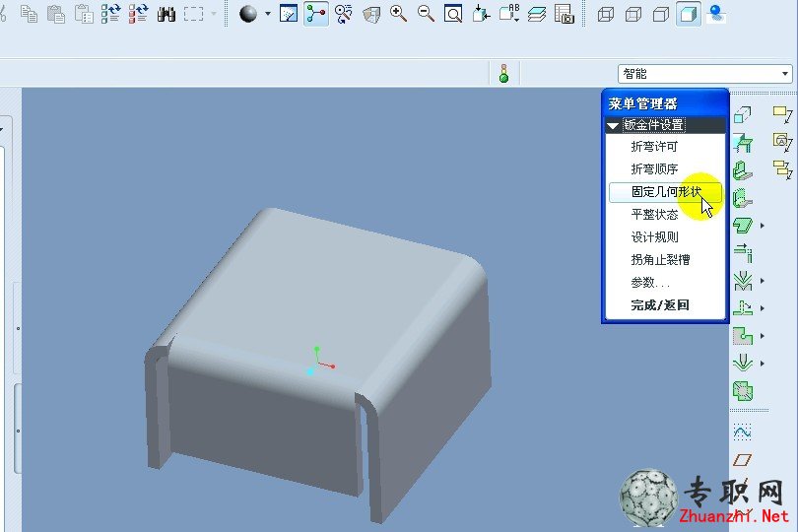This screenshot has width=798, height=532.
Task: Select 设计规则 menu entry
Action: (654, 236)
